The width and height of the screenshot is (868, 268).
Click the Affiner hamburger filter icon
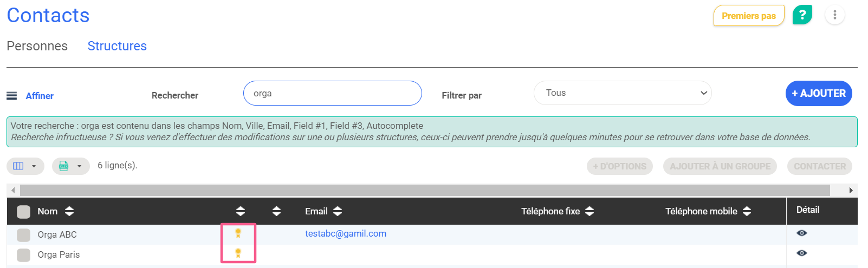pyautogui.click(x=11, y=96)
